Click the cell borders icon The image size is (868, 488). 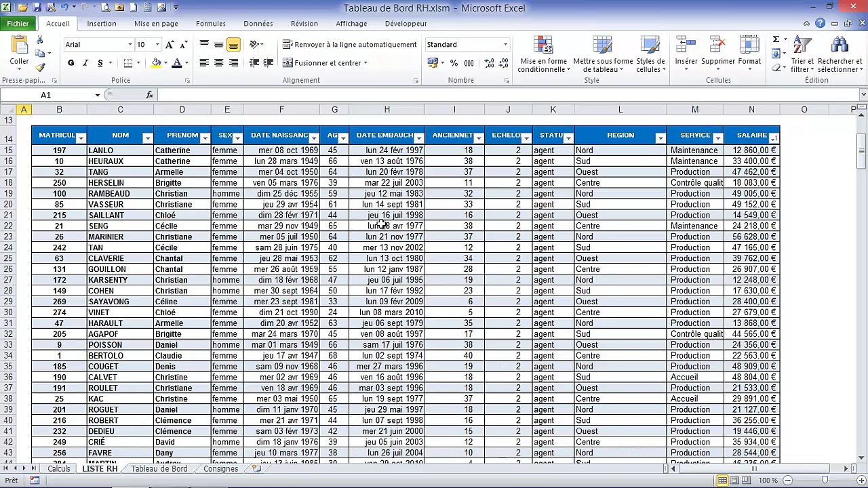pos(127,63)
